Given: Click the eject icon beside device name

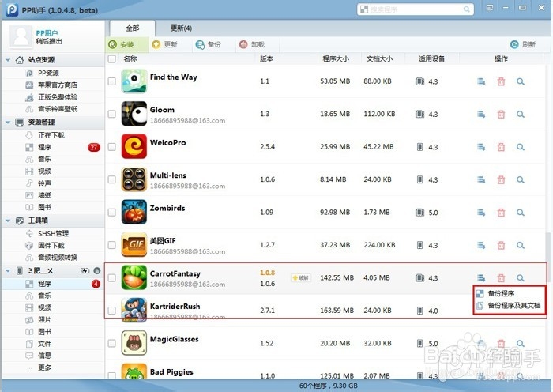Looking at the screenshot, I should tap(97, 270).
